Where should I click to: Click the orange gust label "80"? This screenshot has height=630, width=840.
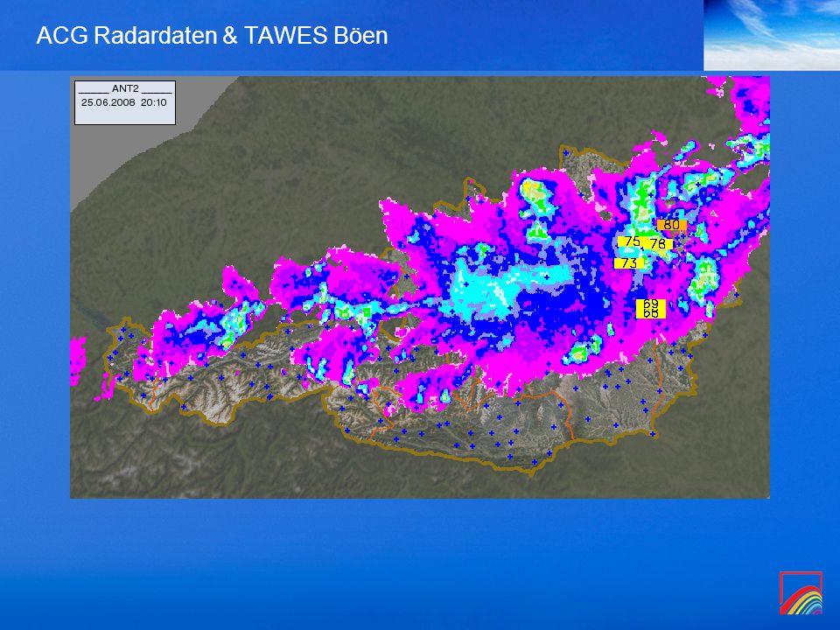672,225
